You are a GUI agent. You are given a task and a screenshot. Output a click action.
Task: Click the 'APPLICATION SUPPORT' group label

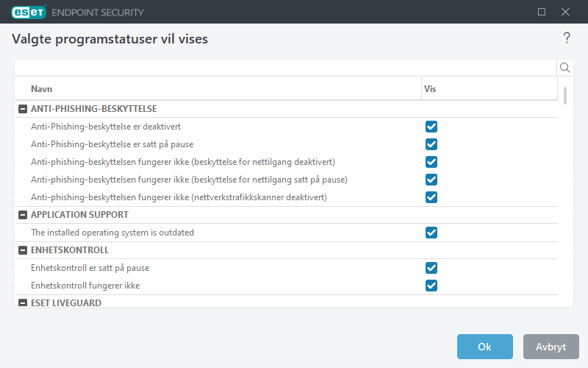79,215
